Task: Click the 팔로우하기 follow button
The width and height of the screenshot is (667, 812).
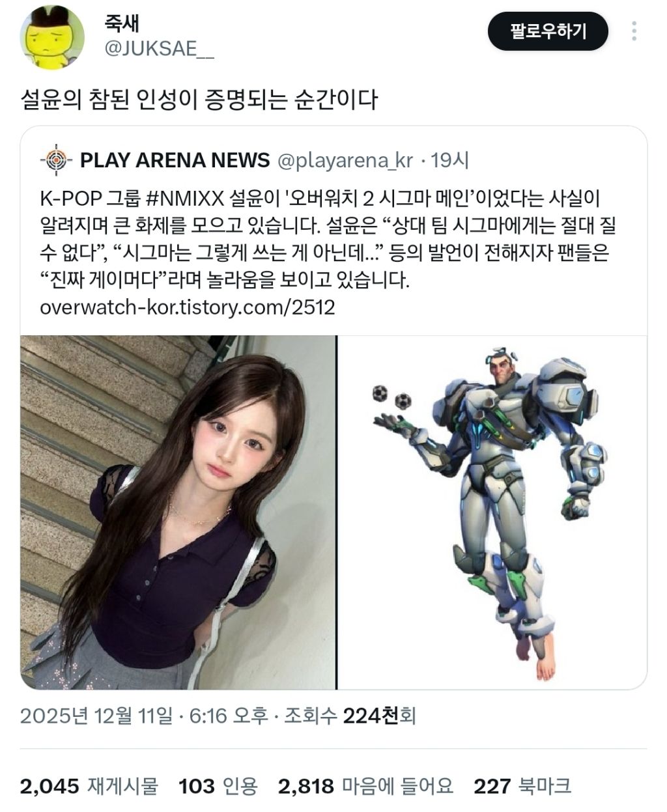Action: pos(548,31)
